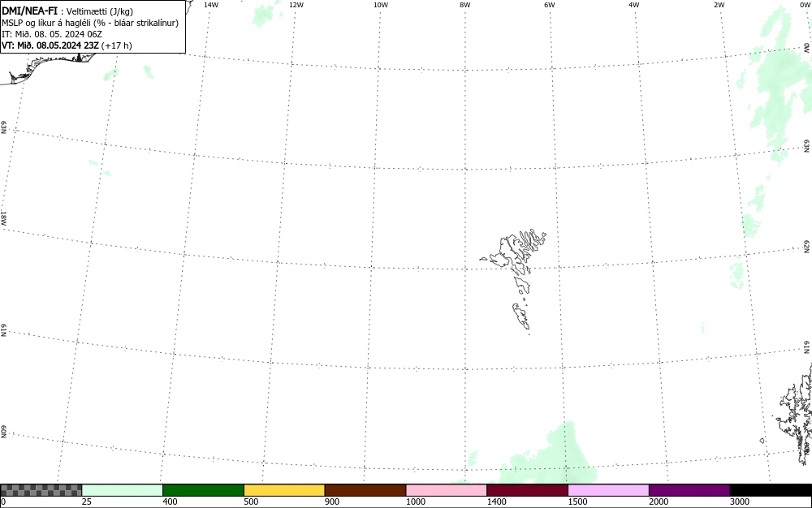Viewport: 812px width, 508px height.
Task: Click the 'Veltimætti (J/kg)' label
Action: coord(99,11)
